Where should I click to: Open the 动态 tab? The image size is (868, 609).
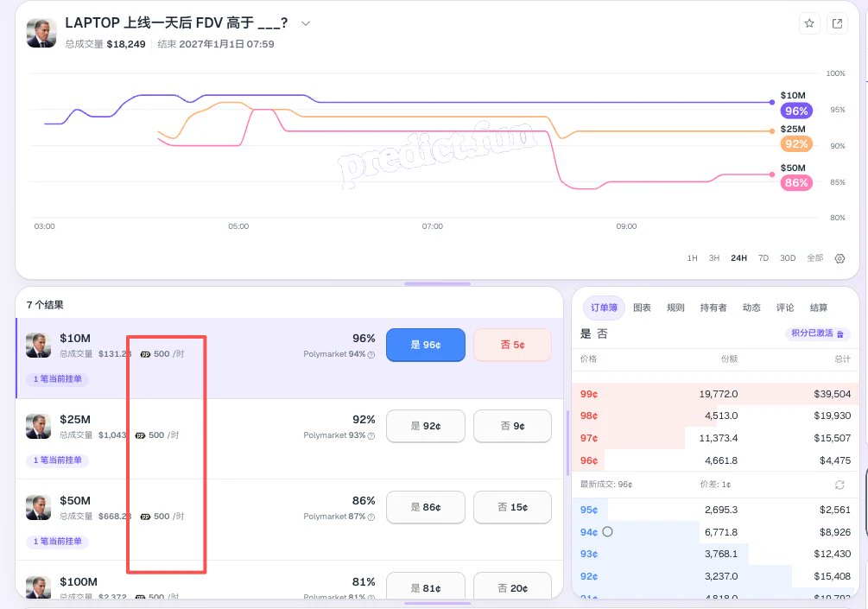751,308
